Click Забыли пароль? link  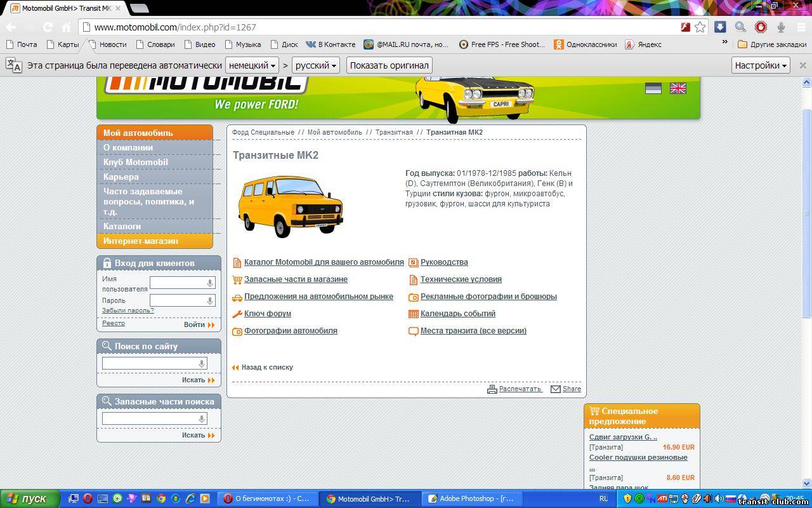[128, 311]
